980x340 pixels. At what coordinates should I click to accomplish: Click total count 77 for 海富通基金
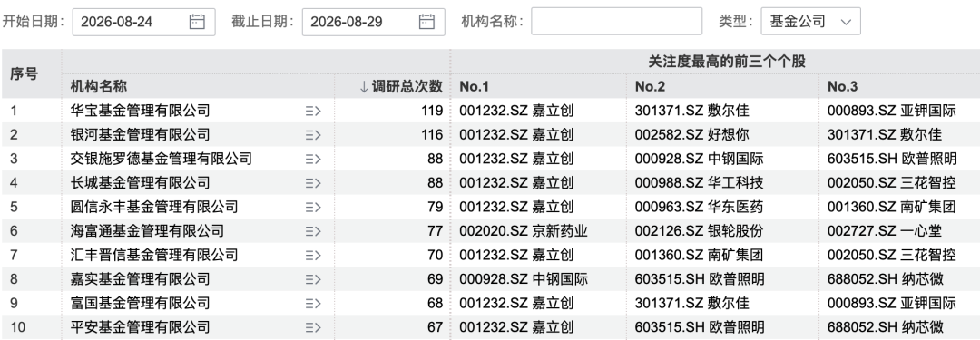click(436, 231)
